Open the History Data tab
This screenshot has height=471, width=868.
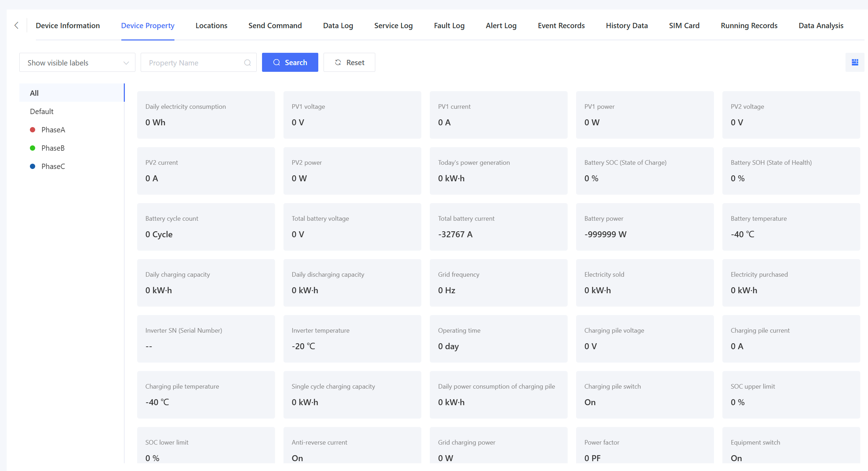[626, 26]
